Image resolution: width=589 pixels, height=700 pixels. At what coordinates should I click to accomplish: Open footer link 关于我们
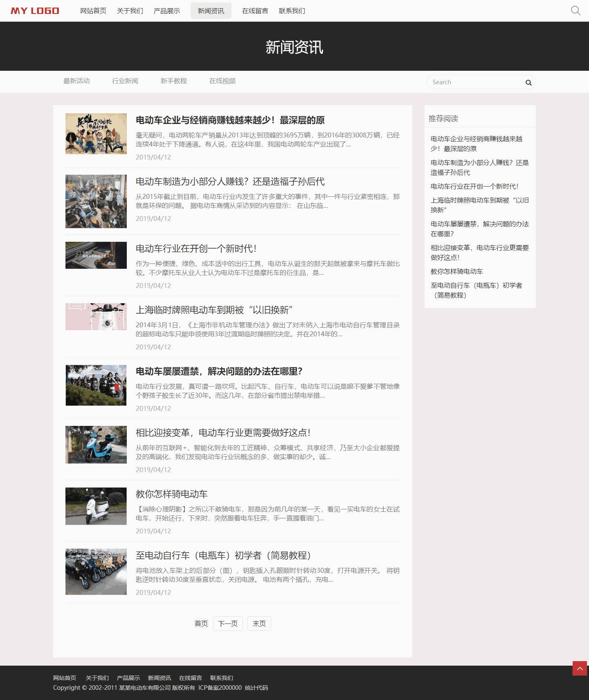point(97,678)
